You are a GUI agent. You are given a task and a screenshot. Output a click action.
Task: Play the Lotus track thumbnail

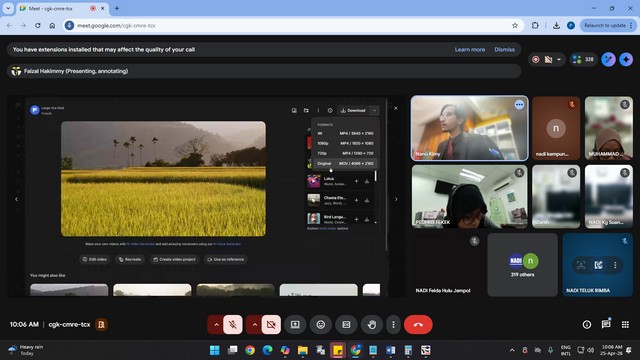(x=313, y=181)
